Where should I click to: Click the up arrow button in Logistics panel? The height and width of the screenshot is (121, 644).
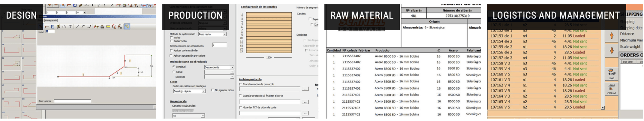click(611, 36)
